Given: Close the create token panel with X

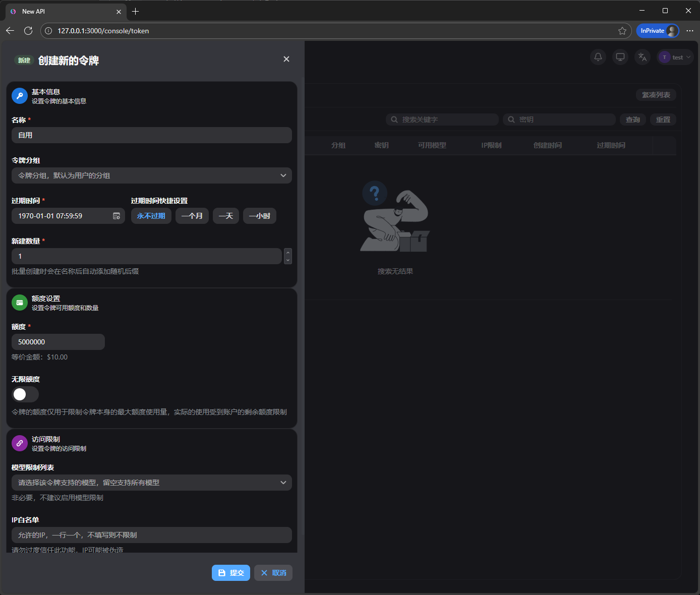Looking at the screenshot, I should pyautogui.click(x=286, y=59).
